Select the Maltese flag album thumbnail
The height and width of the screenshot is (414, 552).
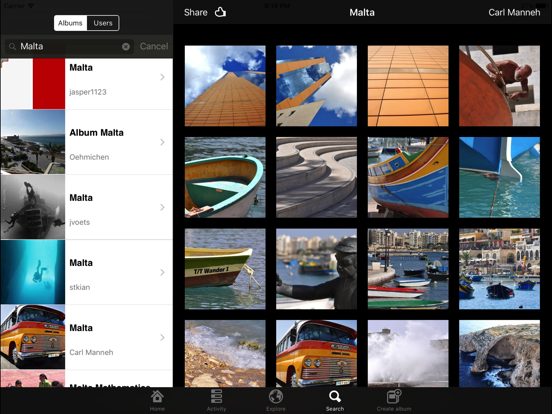(x=33, y=84)
